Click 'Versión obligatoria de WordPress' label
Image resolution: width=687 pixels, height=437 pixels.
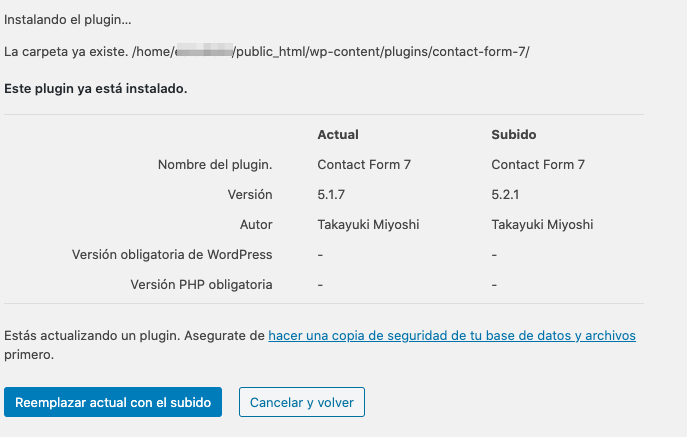click(172, 255)
